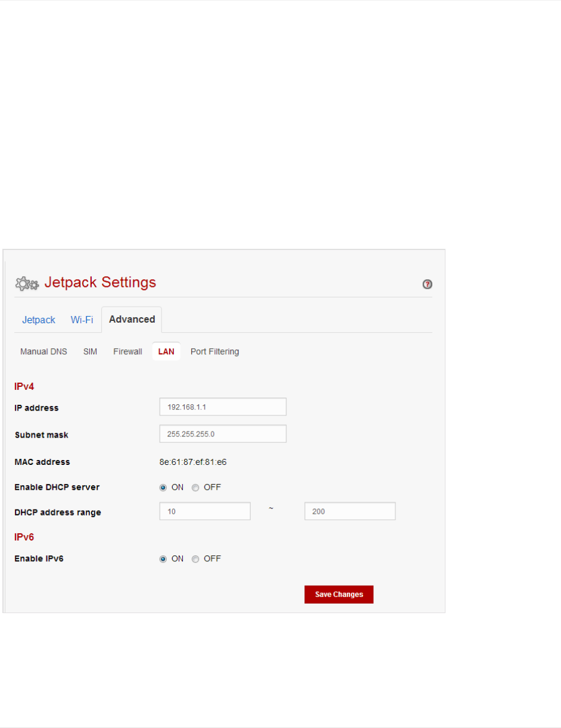561x728 pixels.
Task: Turn DHCP server OFF
Action: tap(195, 487)
